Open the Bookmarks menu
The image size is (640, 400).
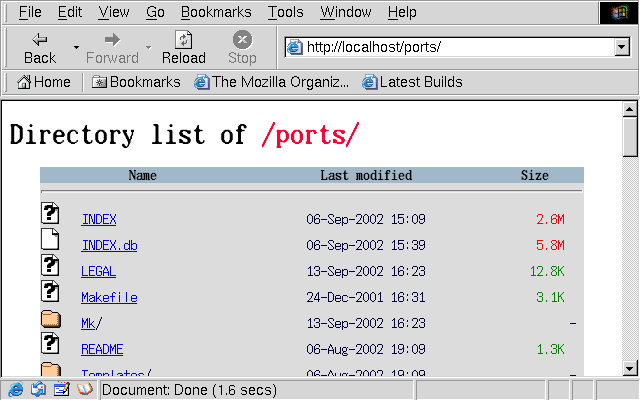pos(216,12)
